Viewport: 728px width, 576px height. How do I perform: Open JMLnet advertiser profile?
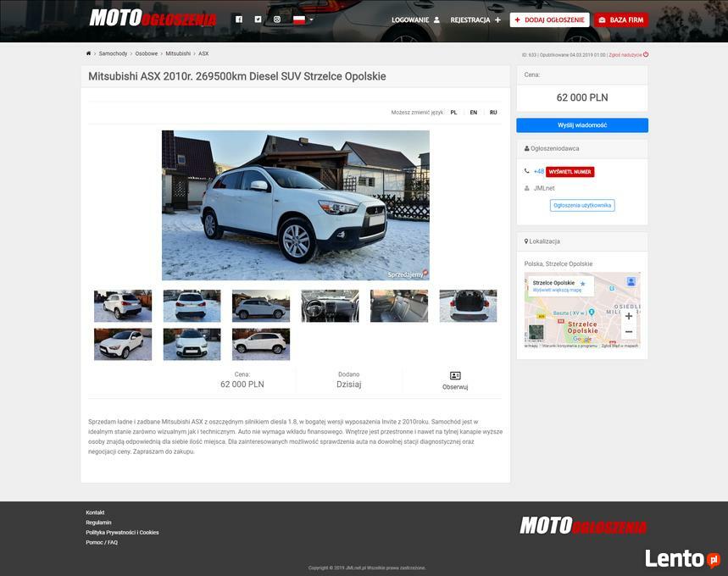544,188
